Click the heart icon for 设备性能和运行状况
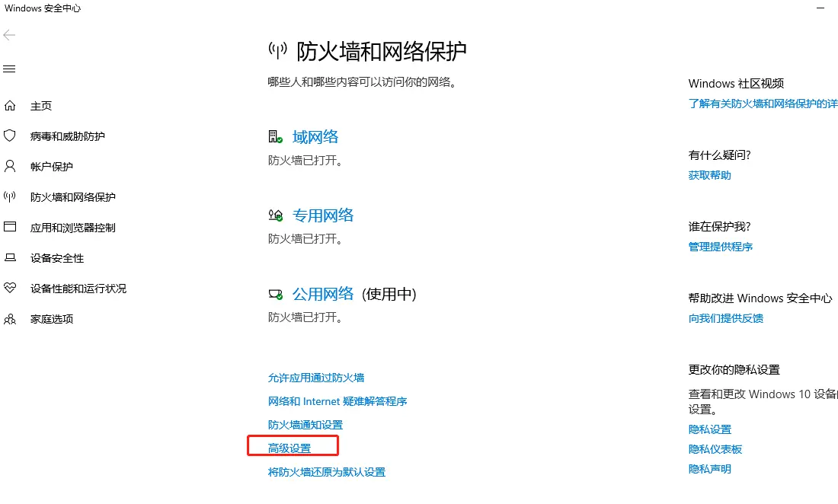Image resolution: width=838 pixels, height=504 pixels. pyautogui.click(x=10, y=288)
